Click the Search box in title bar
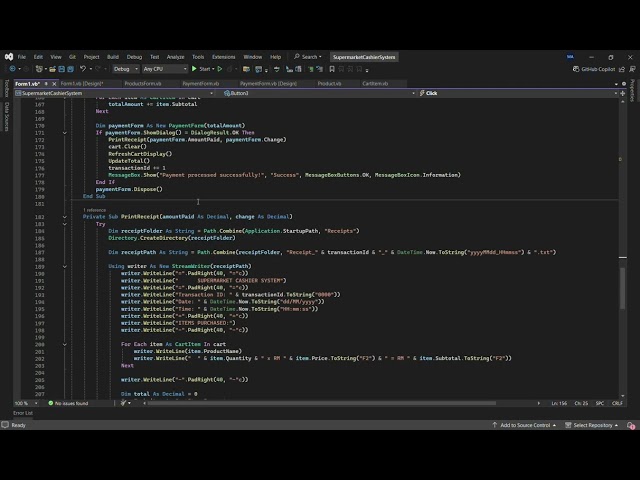The width and height of the screenshot is (640, 480). point(308,57)
